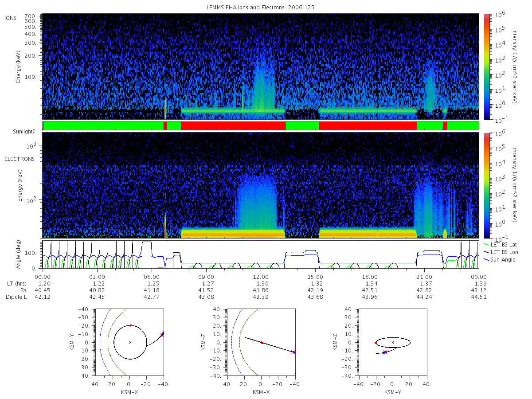This screenshot has height=399, width=532.
Task: Click the red dot in KSM-X KSM-Y orbit plot
Action: [x=130, y=325]
